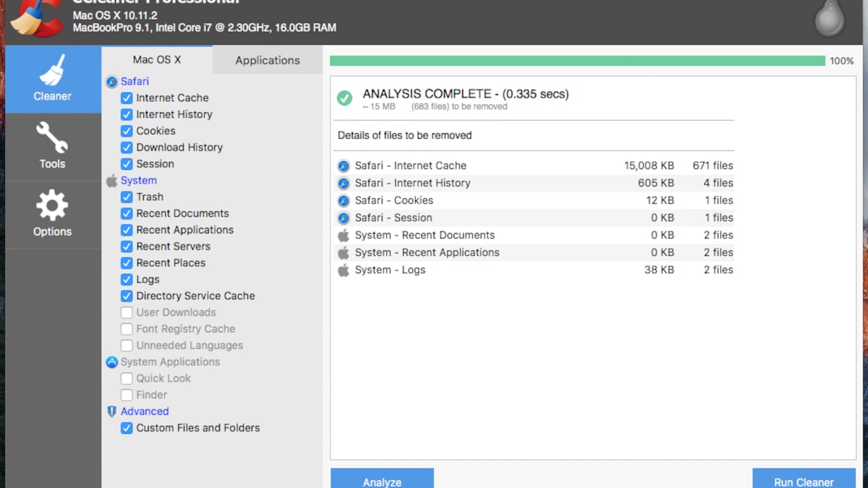Image resolution: width=868 pixels, height=488 pixels.
Task: Open the Tools wrench icon
Action: coord(52,137)
